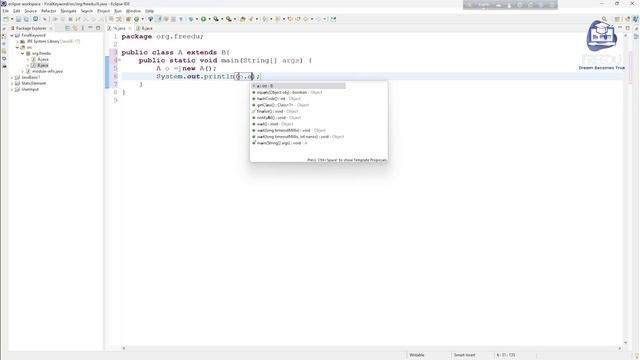Collapse the src folder node
The width and height of the screenshot is (640, 360).
coord(18,47)
